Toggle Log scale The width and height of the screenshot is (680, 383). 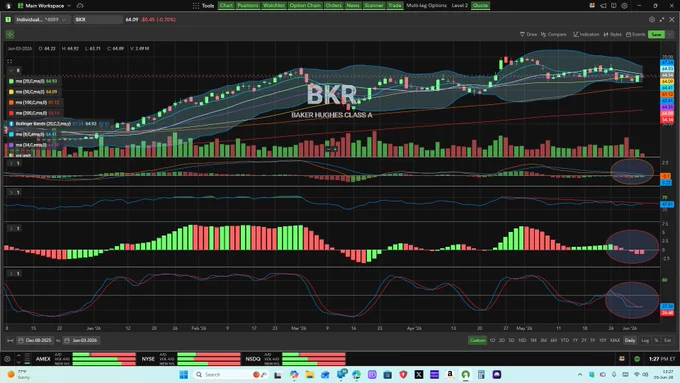(645, 340)
